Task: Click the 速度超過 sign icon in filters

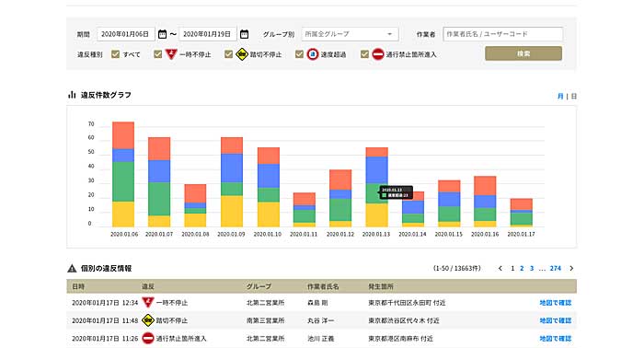Action: (x=313, y=53)
